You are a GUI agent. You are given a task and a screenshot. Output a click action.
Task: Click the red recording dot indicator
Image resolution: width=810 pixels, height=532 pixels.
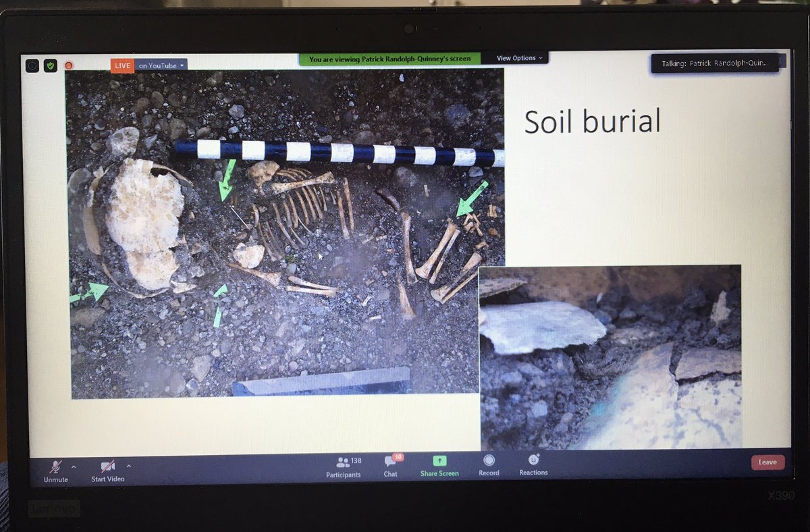(x=67, y=65)
